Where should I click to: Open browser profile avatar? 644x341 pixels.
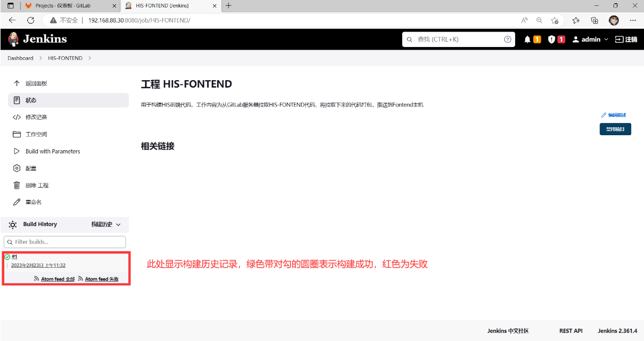click(x=614, y=20)
